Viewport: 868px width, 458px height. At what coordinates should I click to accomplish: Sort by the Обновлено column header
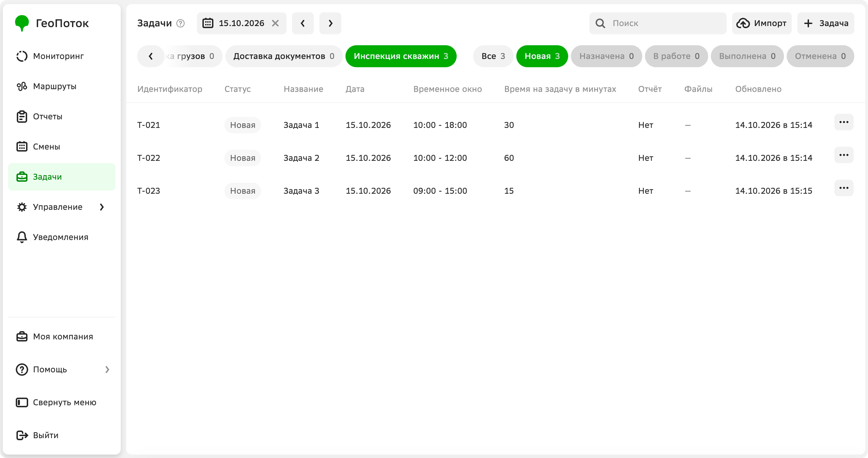tap(758, 89)
